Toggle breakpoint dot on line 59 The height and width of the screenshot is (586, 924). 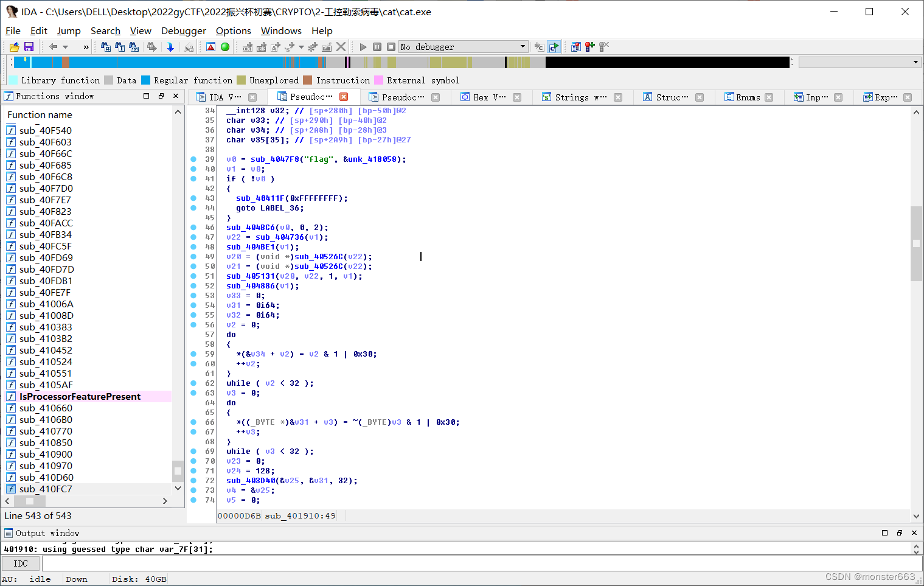click(193, 354)
